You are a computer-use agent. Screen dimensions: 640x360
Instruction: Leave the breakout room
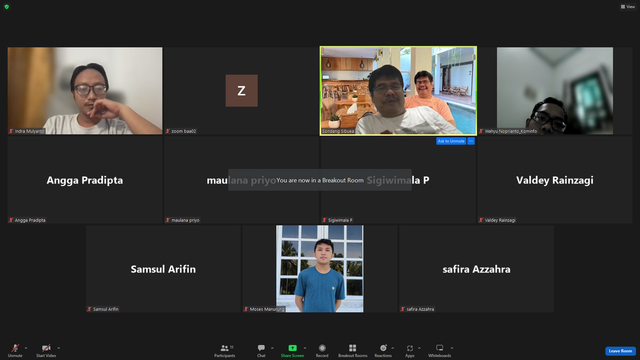pos(620,351)
